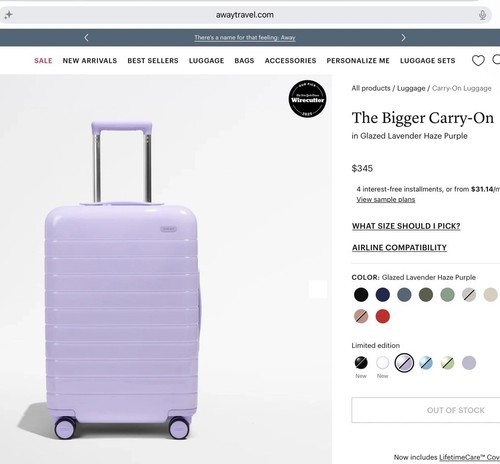Image resolution: width=500 pixels, height=464 pixels.
Task: Show next announcement banner message
Action: pyautogui.click(x=403, y=38)
